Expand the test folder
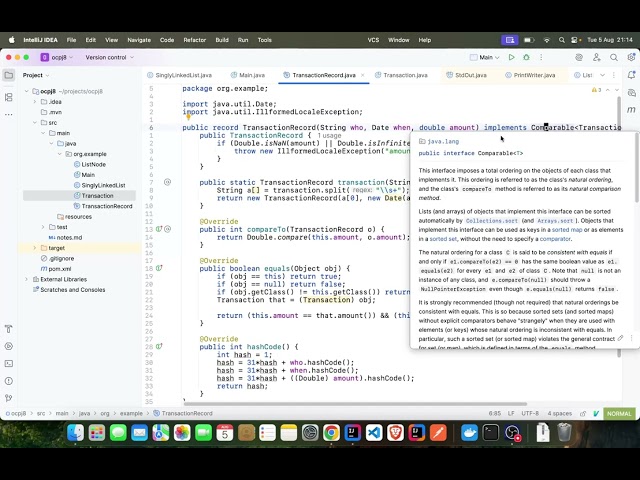The height and width of the screenshot is (480, 640). 43,227
